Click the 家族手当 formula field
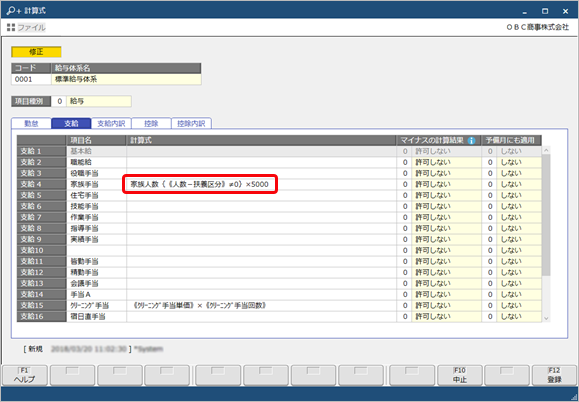Image resolution: width=579 pixels, height=402 pixels. [200, 184]
